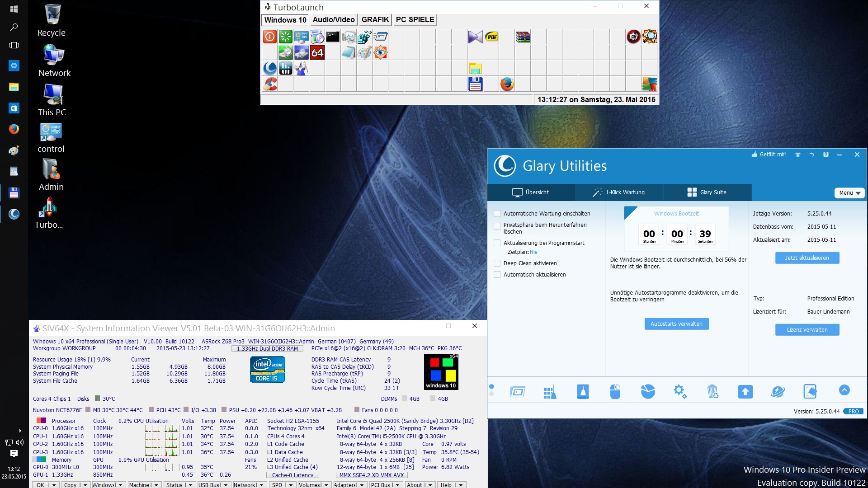The width and height of the screenshot is (868, 488).
Task: Expand the Volumes dropdown arrow in SIV
Action: 326,485
